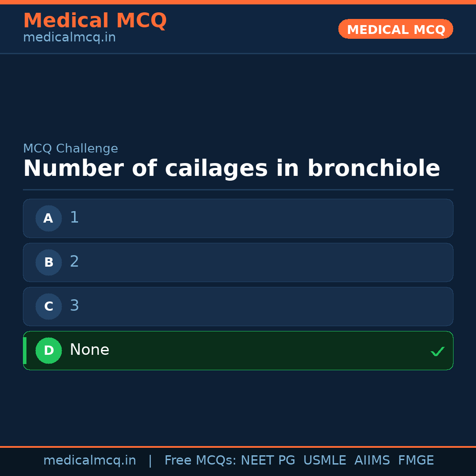
Task: Expand the MCQ Challenge section
Action: tap(71, 148)
